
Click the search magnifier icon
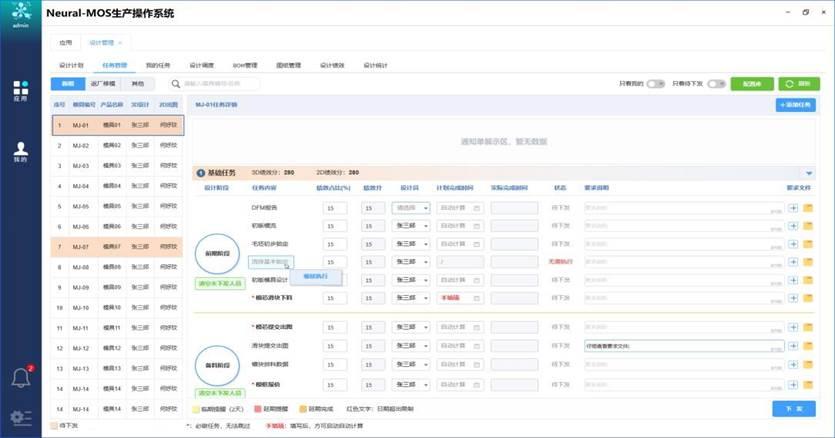[176, 85]
